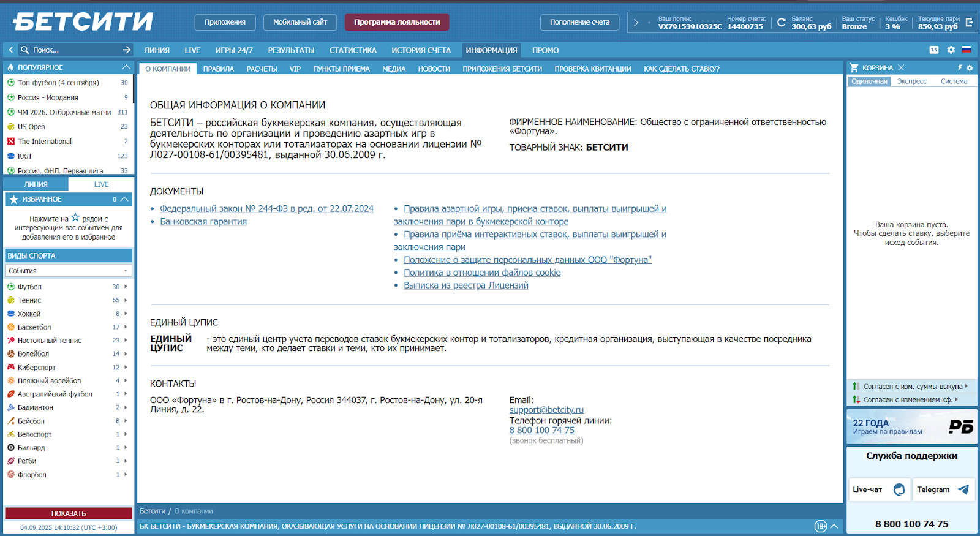
Task: Expand the Футбол sport arrow
Action: click(x=126, y=287)
